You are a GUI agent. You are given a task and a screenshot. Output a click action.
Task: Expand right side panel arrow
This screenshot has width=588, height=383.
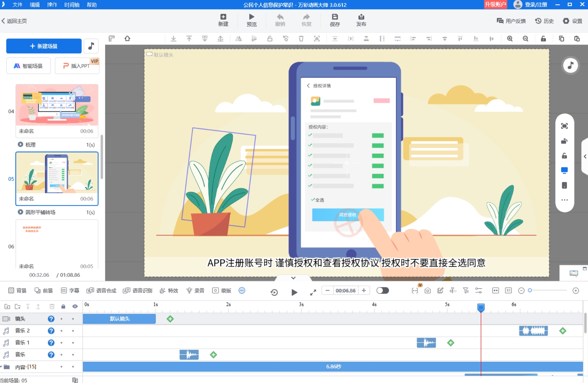point(585,157)
